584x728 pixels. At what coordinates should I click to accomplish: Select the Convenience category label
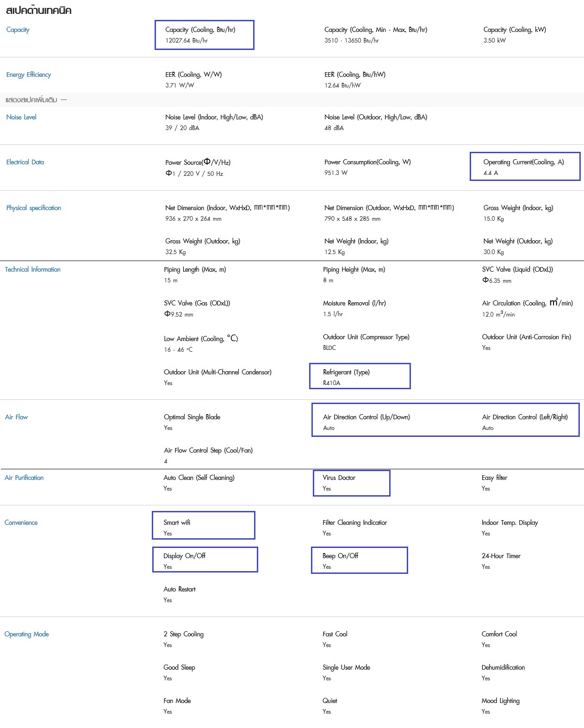point(21,523)
